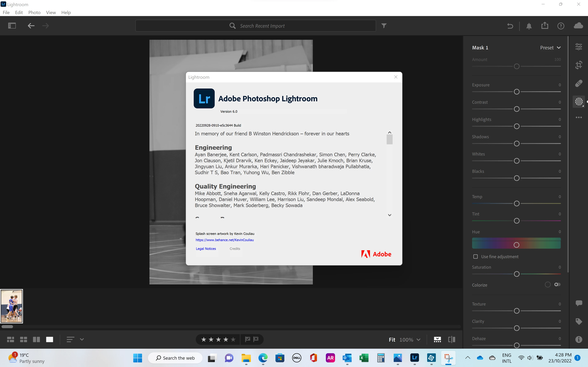Expand the sort order chevron
This screenshot has height=367, width=588.
(x=82, y=339)
